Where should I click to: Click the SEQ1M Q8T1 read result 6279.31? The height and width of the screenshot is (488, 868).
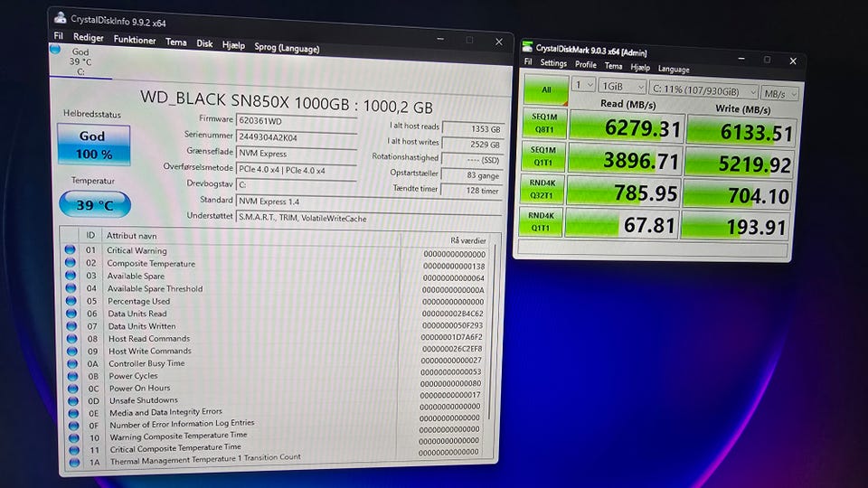(627, 127)
